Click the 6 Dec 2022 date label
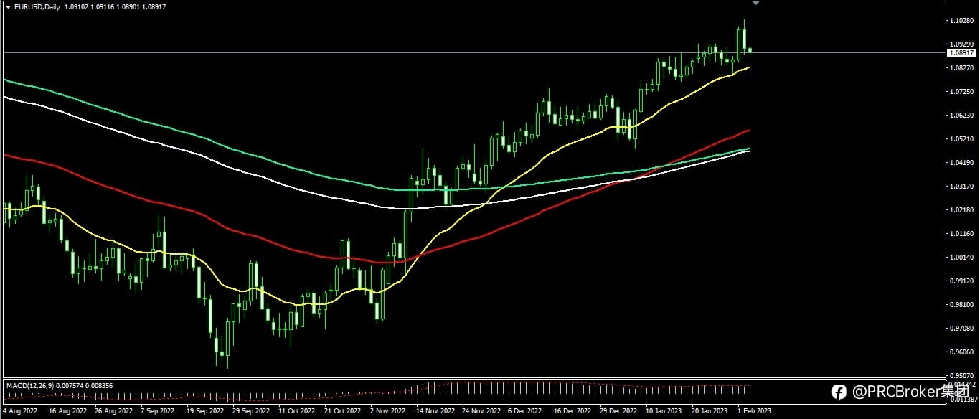 525,411
